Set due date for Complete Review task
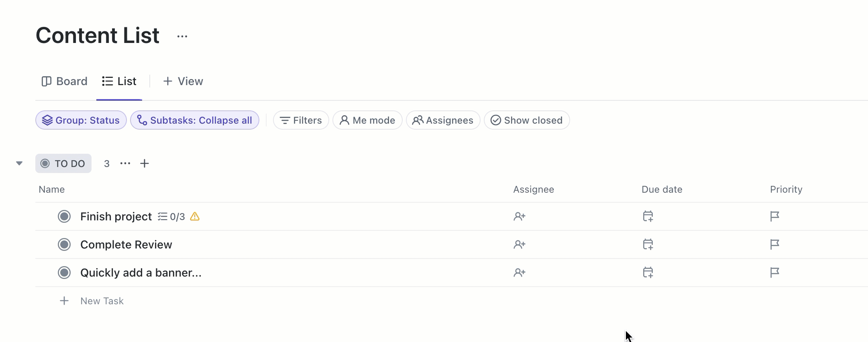The width and height of the screenshot is (868, 342). click(x=648, y=244)
